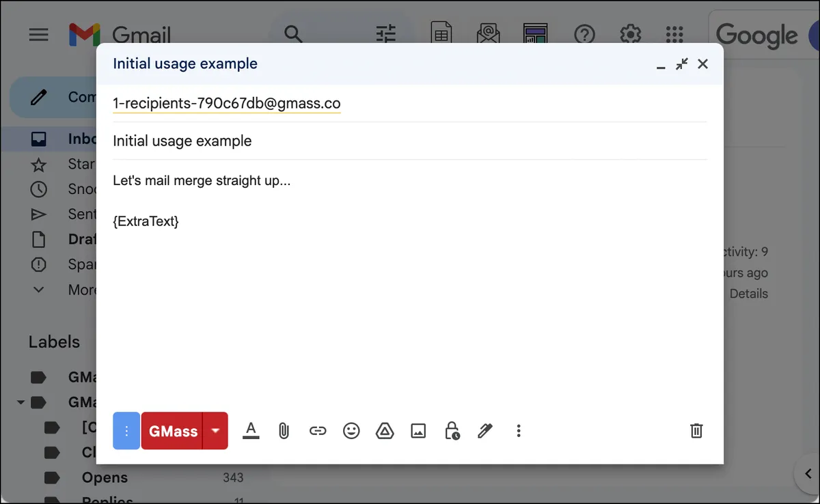
Task: Open the GMass spreadsheet connect icon
Action: coord(441,34)
